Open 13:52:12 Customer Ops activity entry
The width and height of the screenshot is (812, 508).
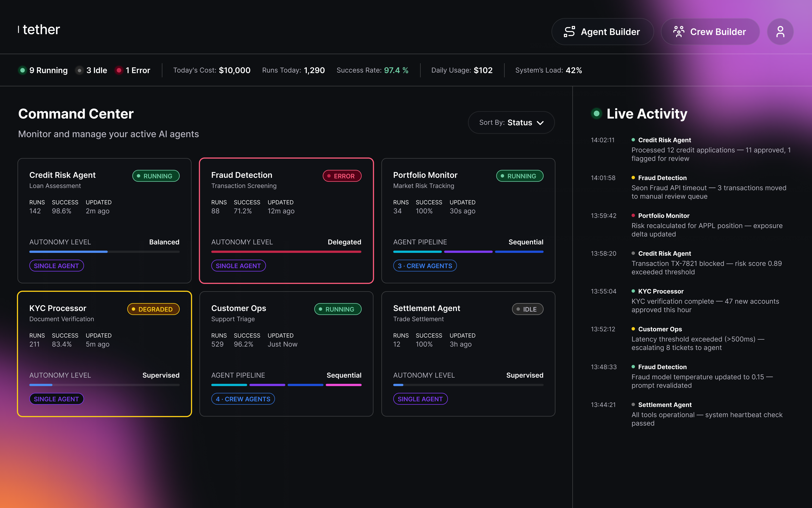click(691, 338)
